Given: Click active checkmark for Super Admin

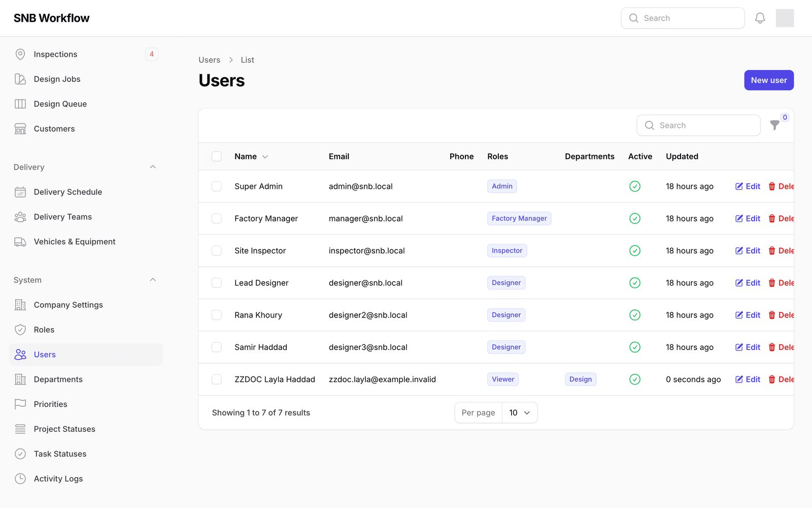Looking at the screenshot, I should point(635,186).
